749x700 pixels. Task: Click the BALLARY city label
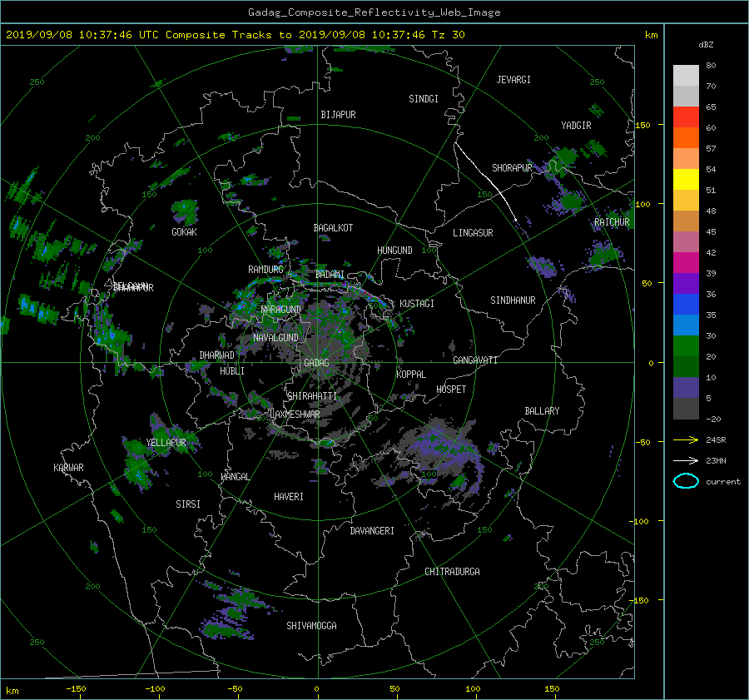click(x=542, y=411)
